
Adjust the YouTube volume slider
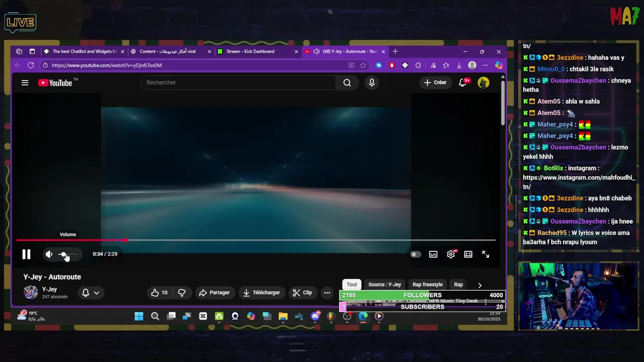click(68, 254)
